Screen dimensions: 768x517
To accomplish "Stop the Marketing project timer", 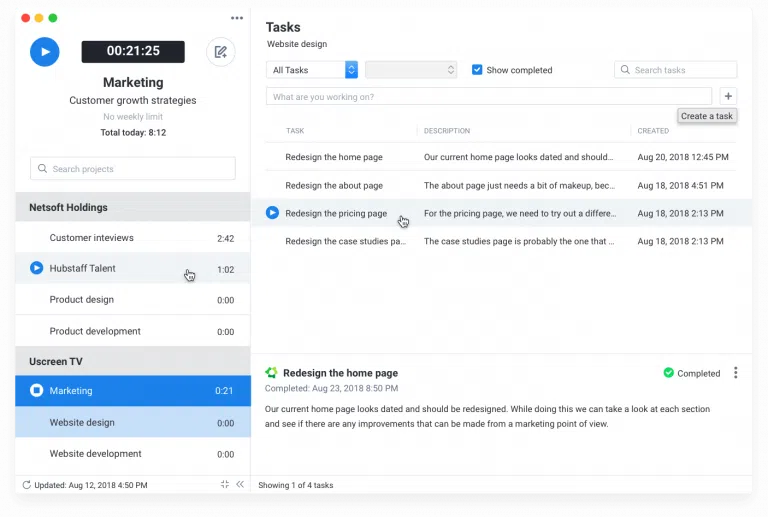I will (36, 391).
